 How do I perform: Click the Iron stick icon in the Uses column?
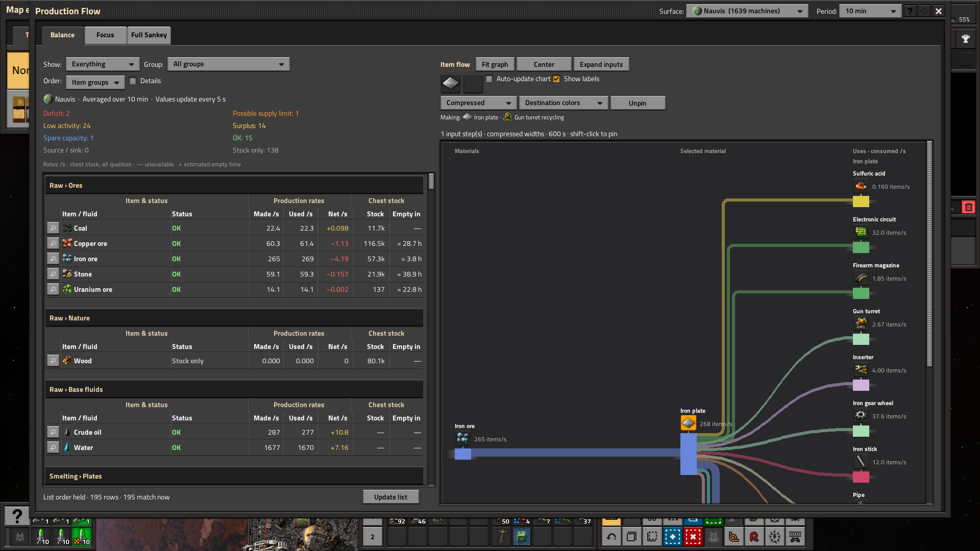861,462
